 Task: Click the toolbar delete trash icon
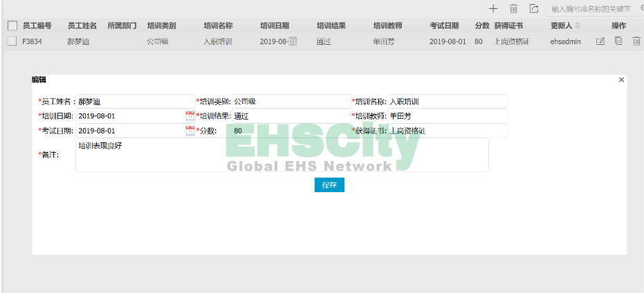tap(513, 8)
